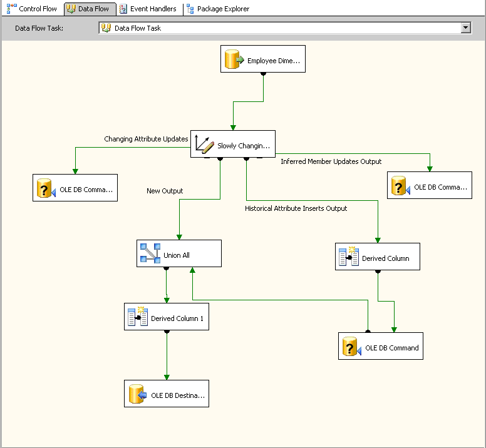Image resolution: width=486 pixels, height=448 pixels.
Task: Click the Union All component name text
Action: tap(177, 255)
